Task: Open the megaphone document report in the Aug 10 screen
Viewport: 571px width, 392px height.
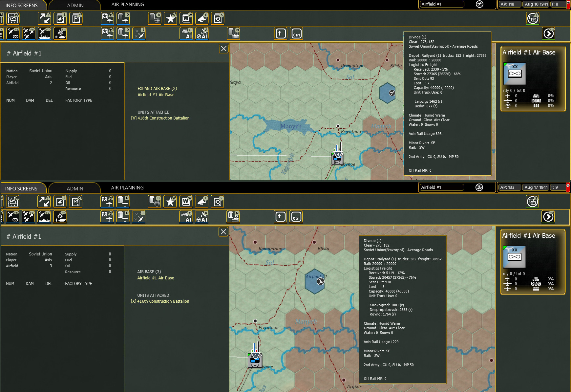Action: pos(60,18)
